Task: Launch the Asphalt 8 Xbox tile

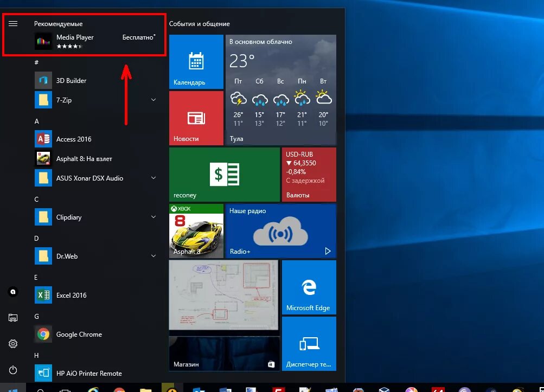Action: (196, 231)
